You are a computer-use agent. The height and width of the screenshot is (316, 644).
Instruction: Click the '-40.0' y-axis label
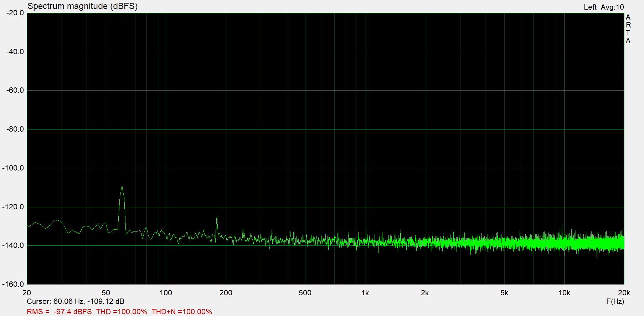(15, 52)
